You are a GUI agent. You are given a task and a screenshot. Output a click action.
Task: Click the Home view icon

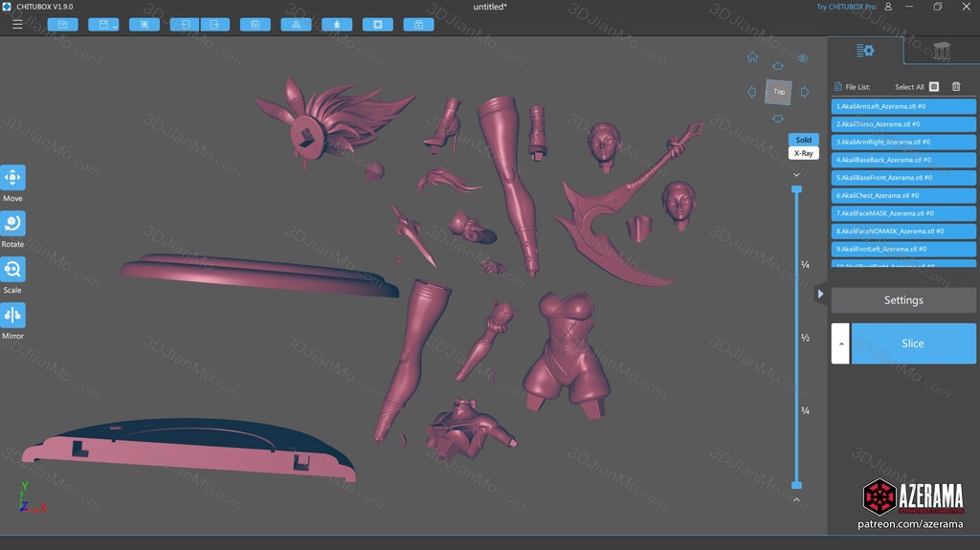click(x=752, y=56)
